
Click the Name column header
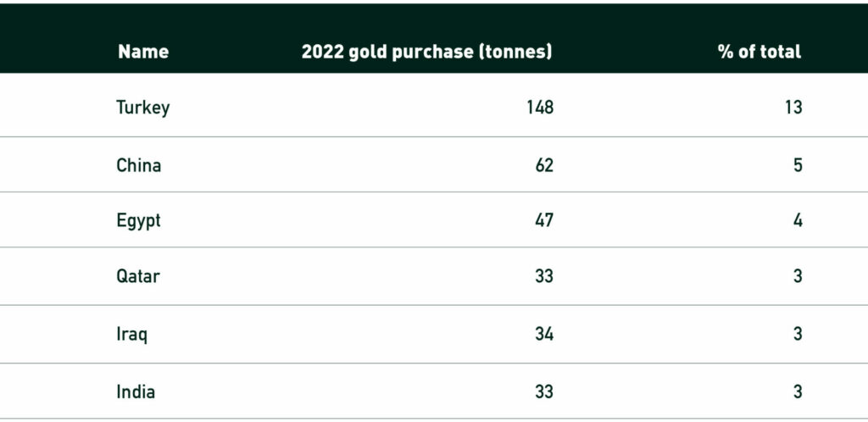(x=143, y=52)
